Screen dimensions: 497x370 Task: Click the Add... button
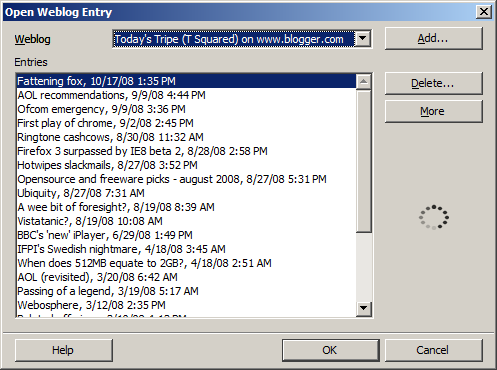(x=434, y=39)
